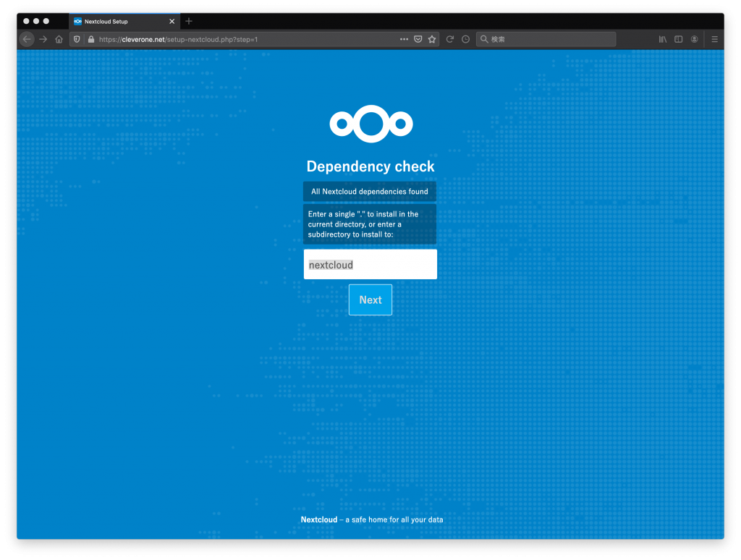The width and height of the screenshot is (741, 560).
Task: Reload the current page
Action: (450, 39)
